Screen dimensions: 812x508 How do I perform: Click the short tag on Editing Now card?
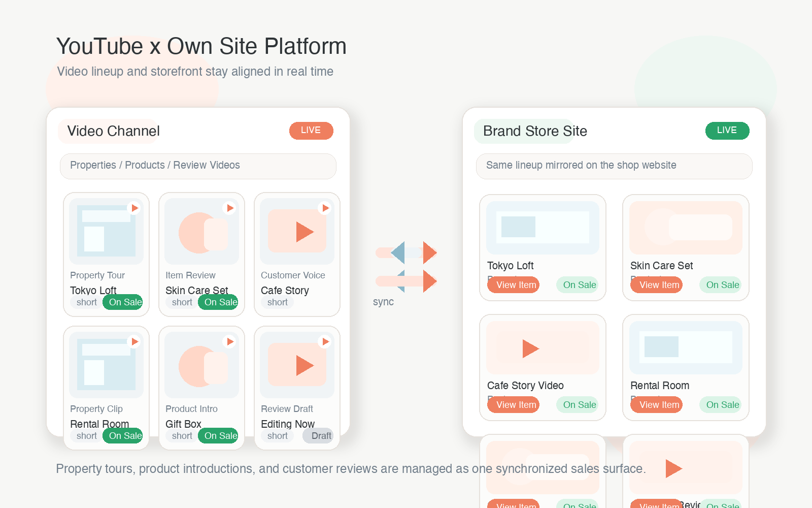277,436
